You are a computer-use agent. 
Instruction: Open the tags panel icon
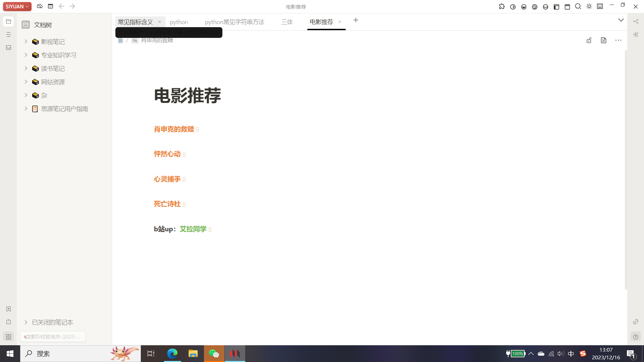(8, 322)
